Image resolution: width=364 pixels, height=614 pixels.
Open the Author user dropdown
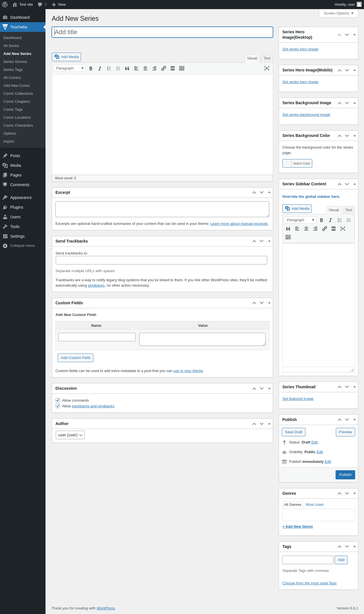coord(70,435)
